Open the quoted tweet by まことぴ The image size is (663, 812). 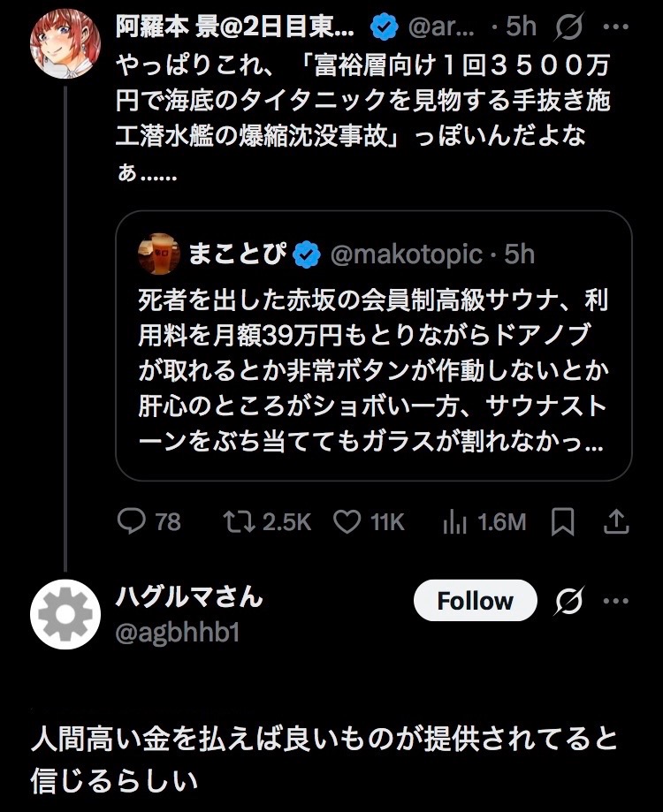(x=373, y=371)
